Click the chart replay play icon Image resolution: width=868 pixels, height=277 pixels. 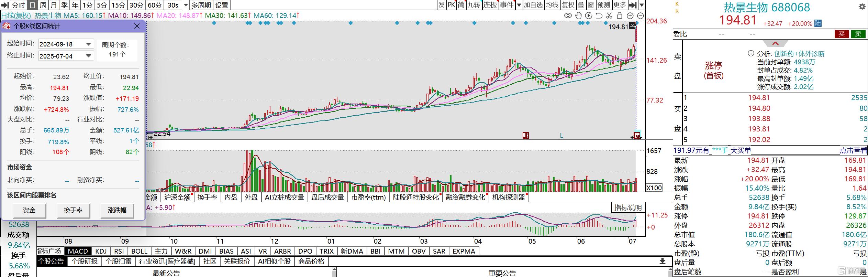[589, 15]
